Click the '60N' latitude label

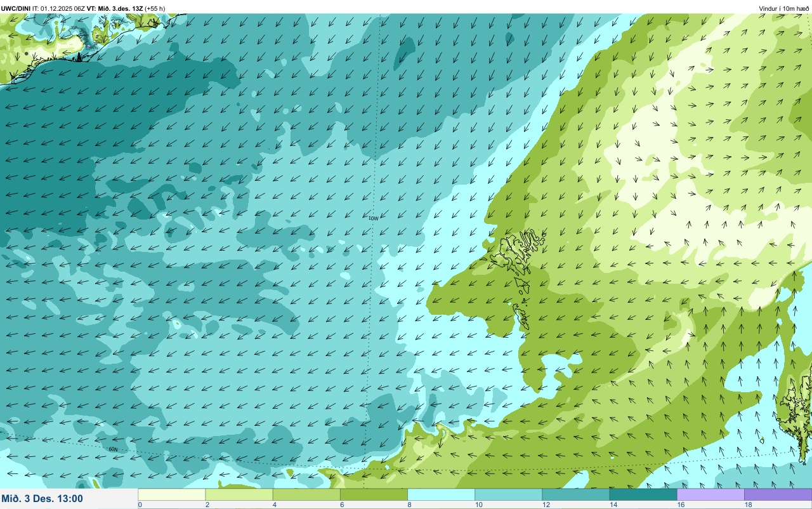[113, 449]
